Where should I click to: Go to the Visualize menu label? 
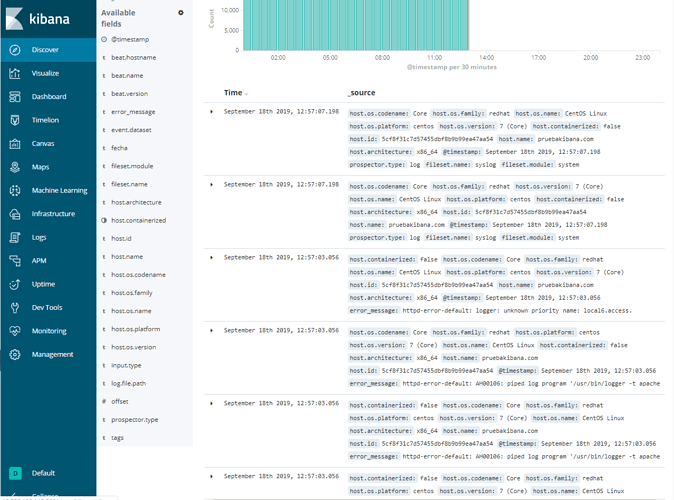pyautogui.click(x=46, y=73)
